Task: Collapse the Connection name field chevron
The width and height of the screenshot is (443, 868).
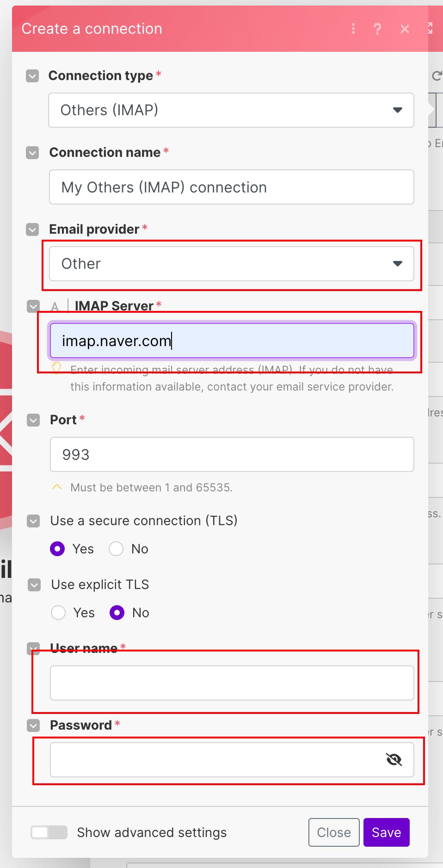Action: click(x=32, y=153)
